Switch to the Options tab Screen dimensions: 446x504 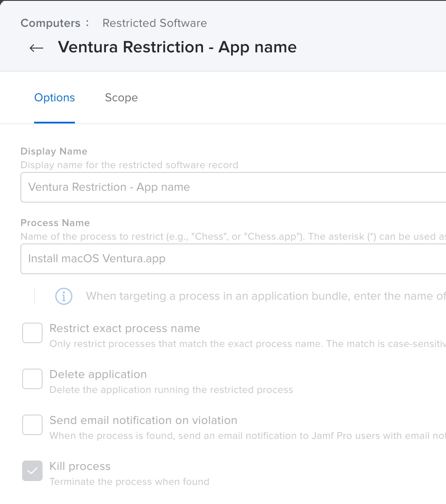click(x=54, y=98)
